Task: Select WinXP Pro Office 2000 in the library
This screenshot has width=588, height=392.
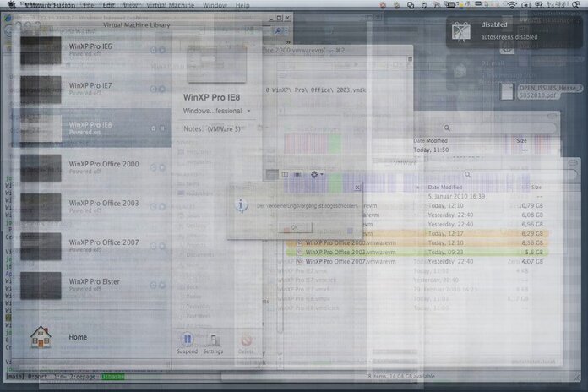Action: click(x=92, y=167)
